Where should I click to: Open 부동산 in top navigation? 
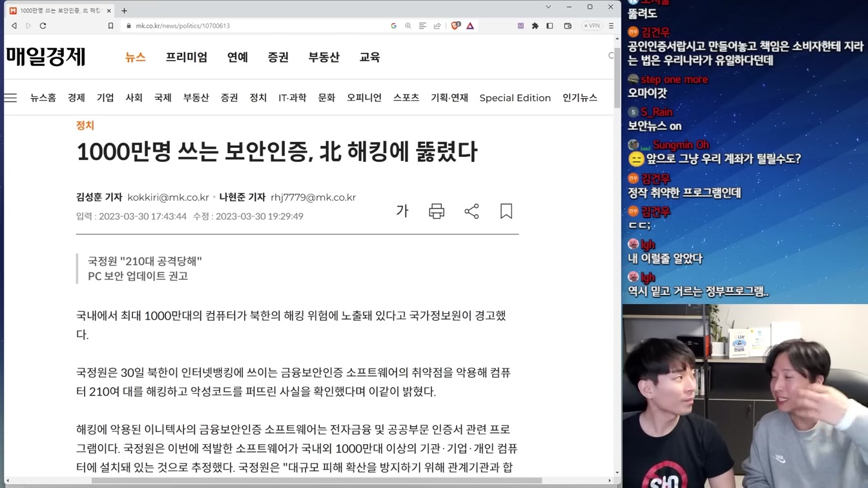click(324, 57)
